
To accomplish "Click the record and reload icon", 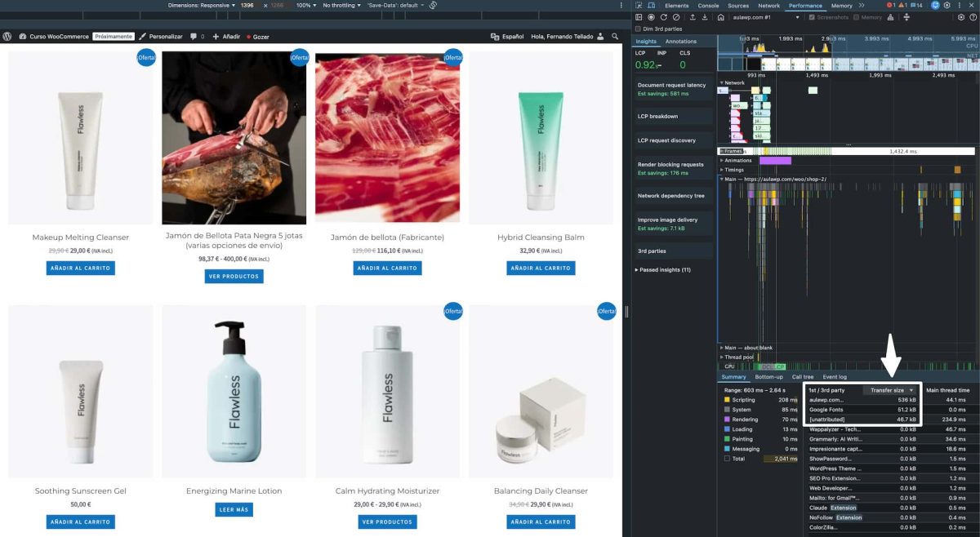I will [664, 17].
